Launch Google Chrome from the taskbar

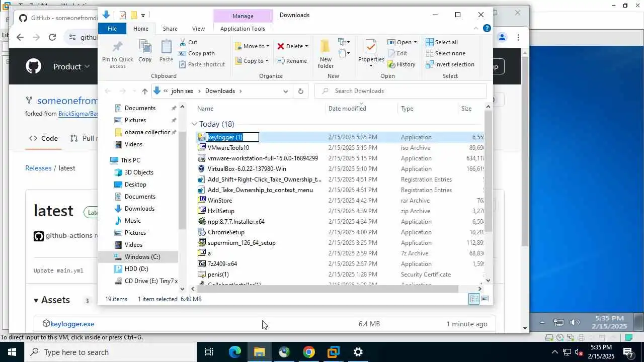point(309,352)
